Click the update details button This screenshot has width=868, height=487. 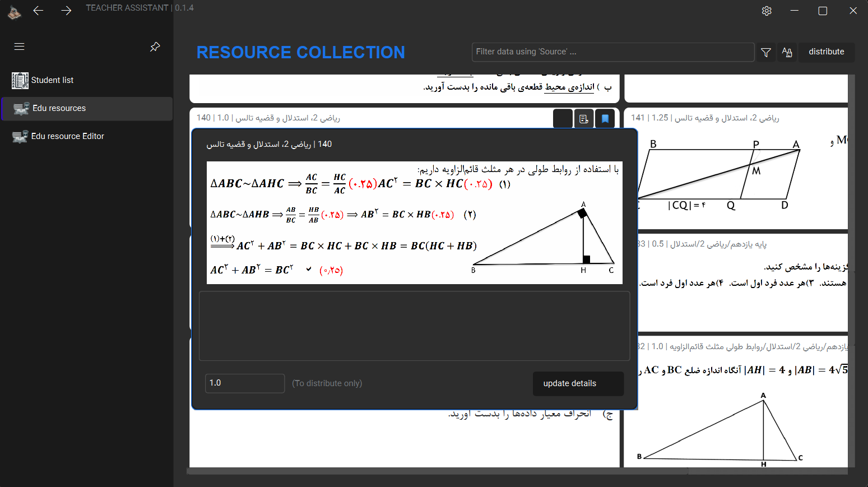[x=578, y=383]
